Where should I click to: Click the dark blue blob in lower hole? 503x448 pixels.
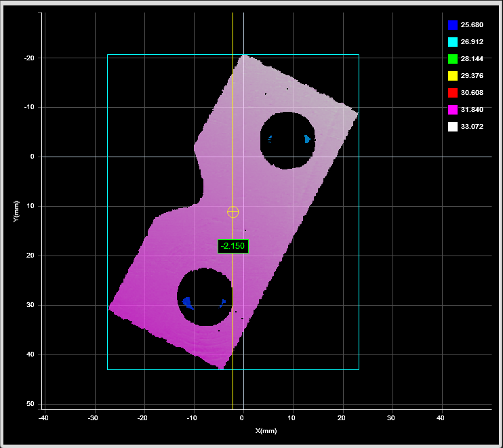click(187, 303)
